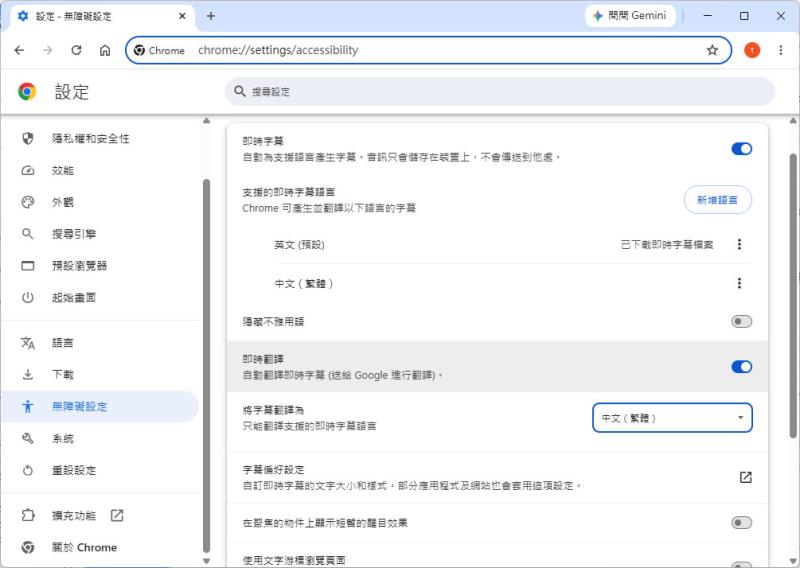Open 效能 settings section
Viewport: 800px width, 568px height.
[x=100, y=170]
